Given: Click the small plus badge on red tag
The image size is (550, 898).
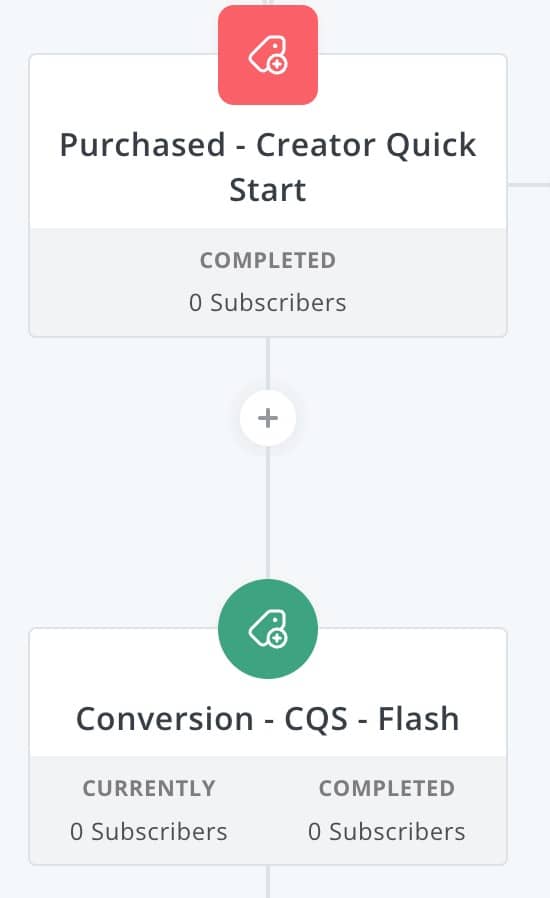Looking at the screenshot, I should [x=277, y=65].
